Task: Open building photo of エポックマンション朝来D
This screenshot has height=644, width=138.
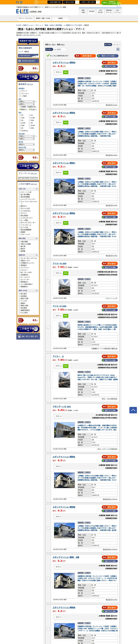Action: pos(64,86)
